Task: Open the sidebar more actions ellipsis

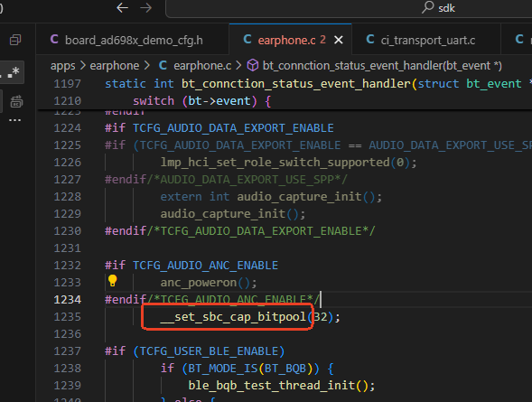Action: pyautogui.click(x=15, y=120)
